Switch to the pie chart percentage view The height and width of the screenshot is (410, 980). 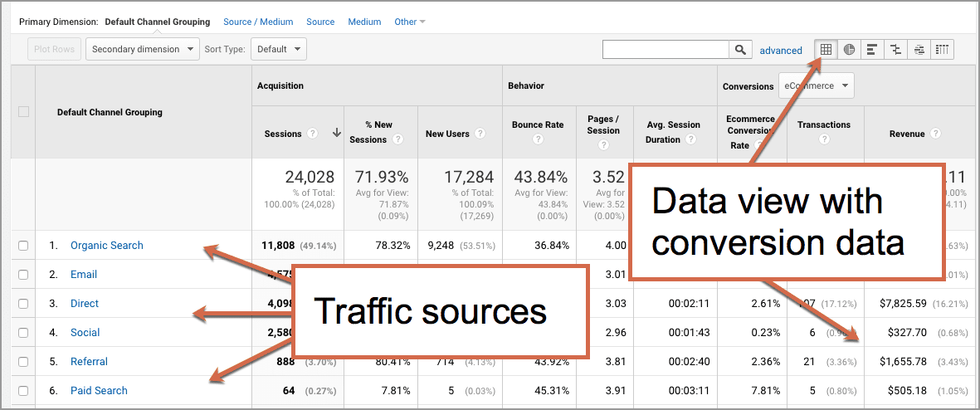849,49
